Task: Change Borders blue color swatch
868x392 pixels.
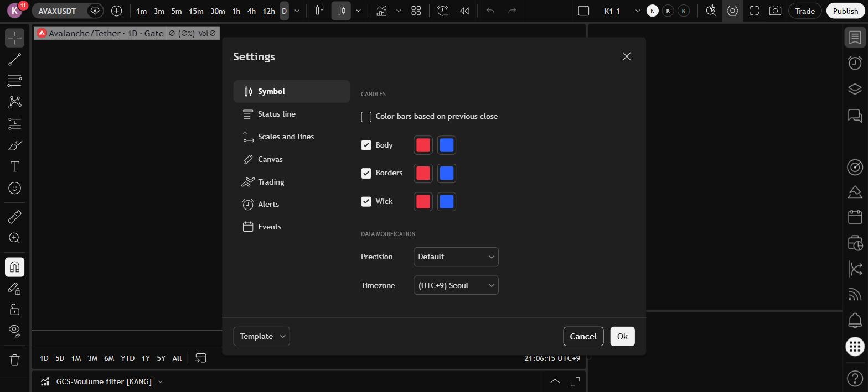Action: [x=447, y=173]
